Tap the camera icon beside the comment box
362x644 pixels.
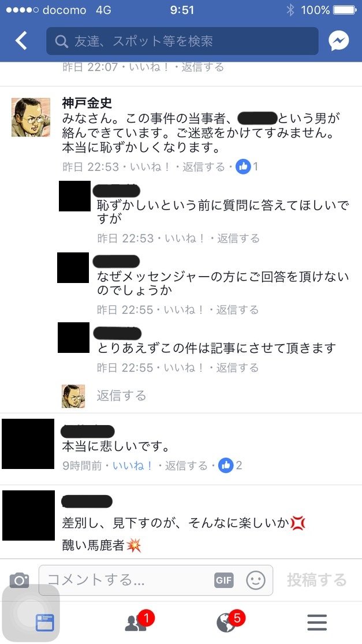[19, 580]
